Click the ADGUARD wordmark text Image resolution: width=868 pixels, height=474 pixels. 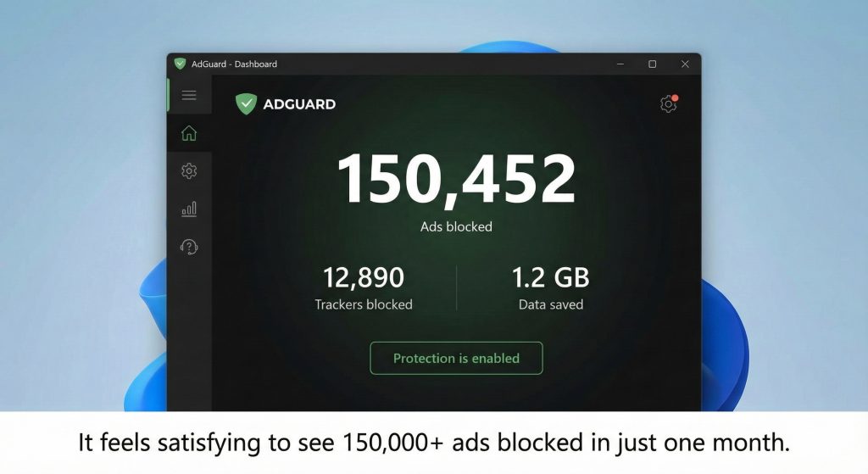click(x=299, y=104)
